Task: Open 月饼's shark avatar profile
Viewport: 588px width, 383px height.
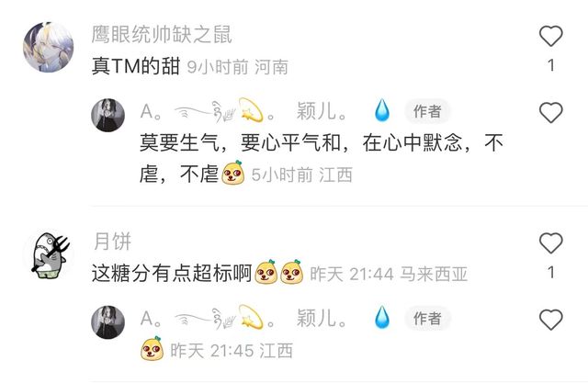Action: [49, 254]
